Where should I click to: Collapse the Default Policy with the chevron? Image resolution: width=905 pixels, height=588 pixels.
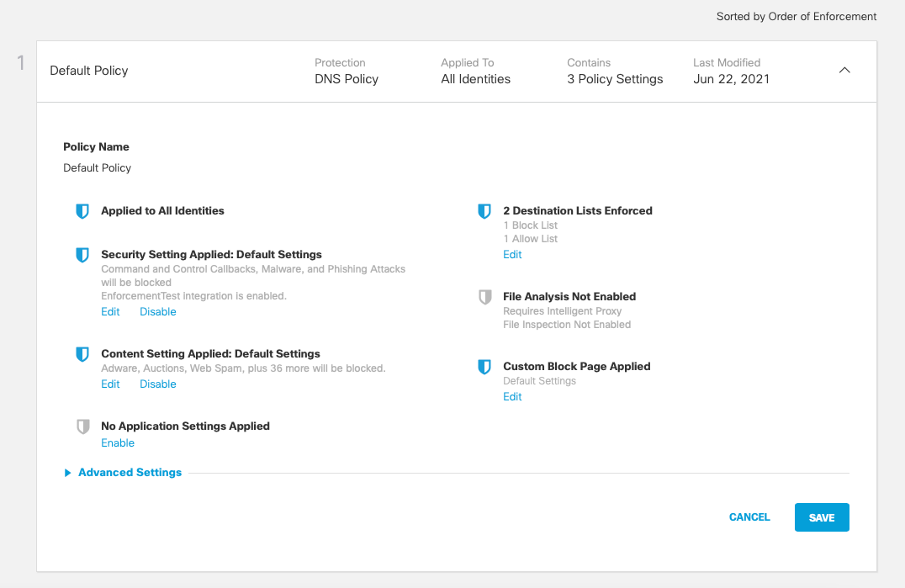pyautogui.click(x=844, y=71)
